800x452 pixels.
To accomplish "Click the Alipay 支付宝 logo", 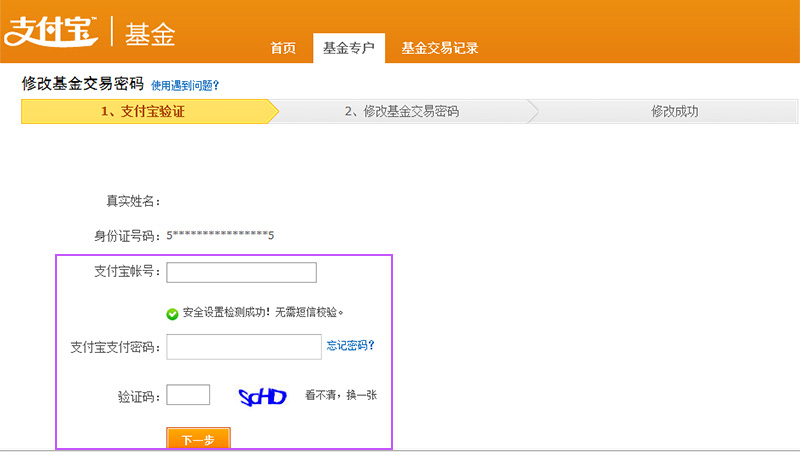I will (51, 31).
